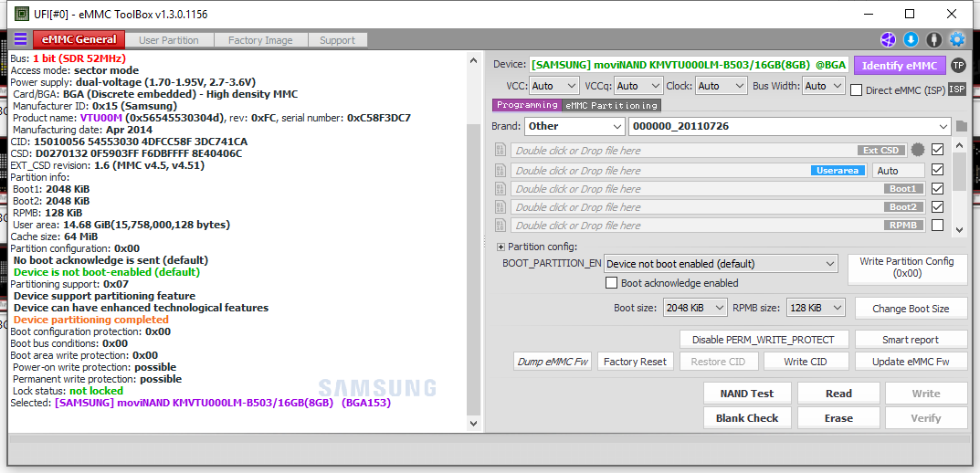Open the blue settings gear icon
This screenshot has height=473, width=980.
pyautogui.click(x=956, y=39)
